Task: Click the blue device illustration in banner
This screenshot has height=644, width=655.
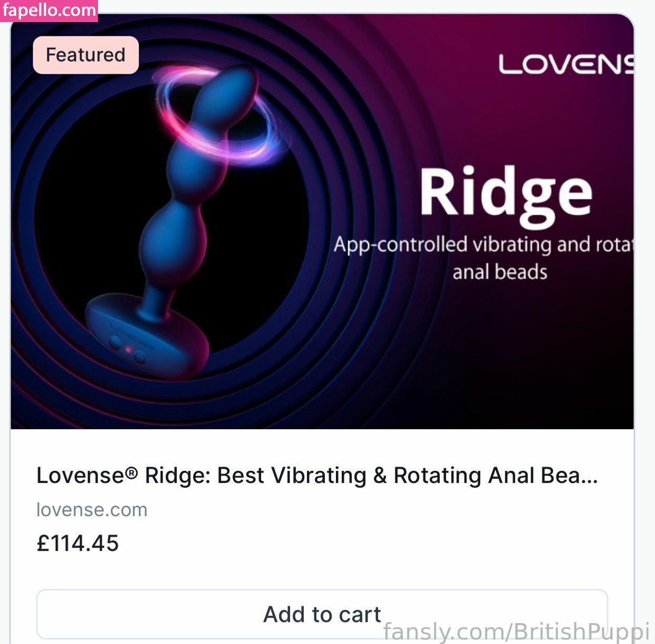Action: (174, 221)
